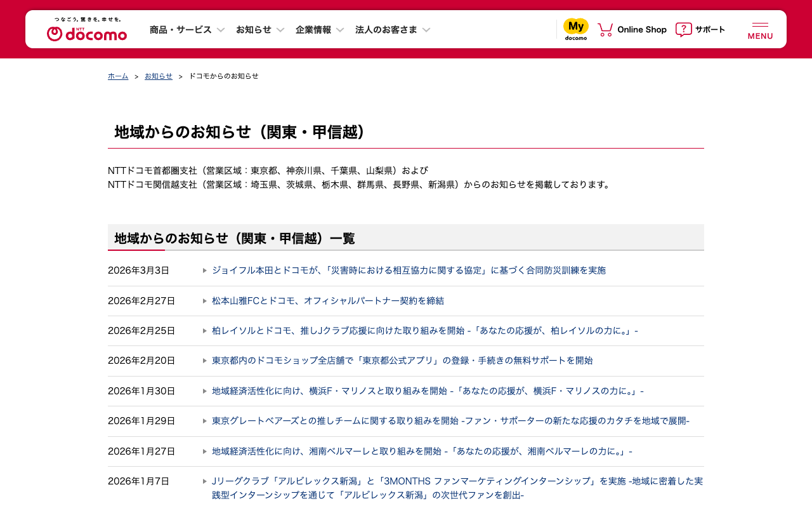This screenshot has height=508, width=812.
Task: Select the date 2026年1月29日
Action: 141,421
